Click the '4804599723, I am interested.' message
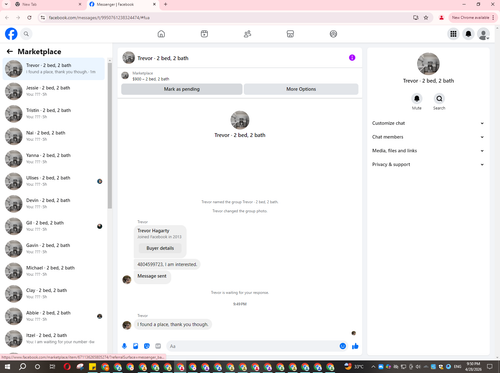Image resolution: width=500 pixels, height=373 pixels. pyautogui.click(x=167, y=264)
